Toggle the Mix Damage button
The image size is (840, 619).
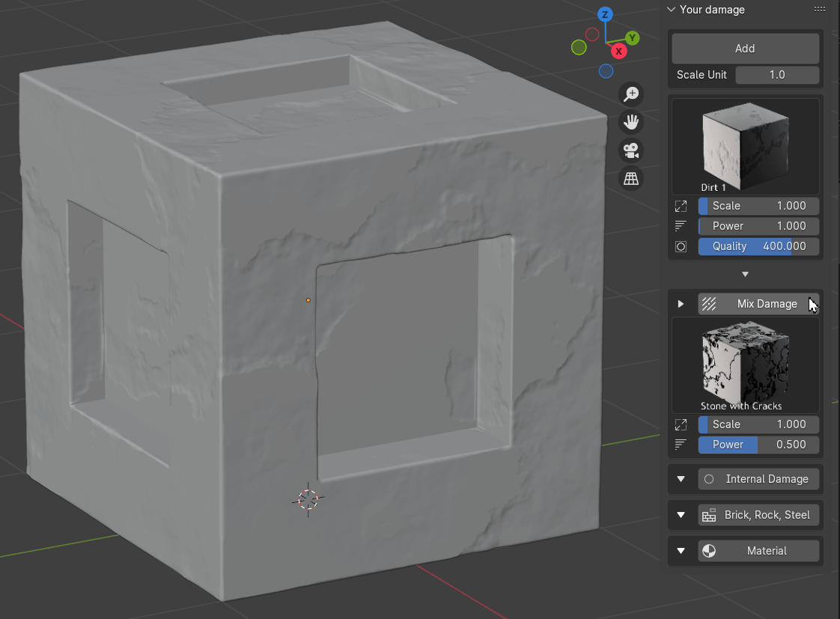758,304
